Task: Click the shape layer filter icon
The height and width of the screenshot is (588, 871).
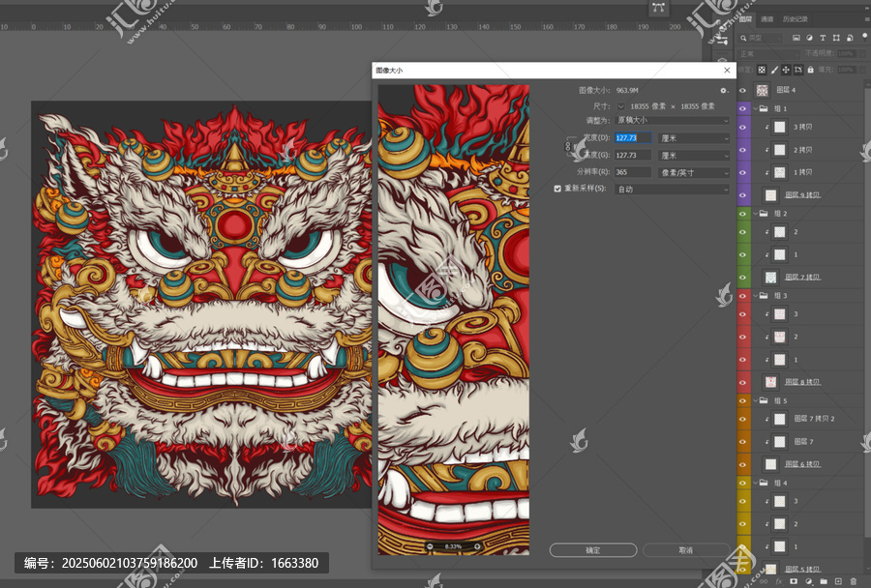Action: click(x=836, y=38)
